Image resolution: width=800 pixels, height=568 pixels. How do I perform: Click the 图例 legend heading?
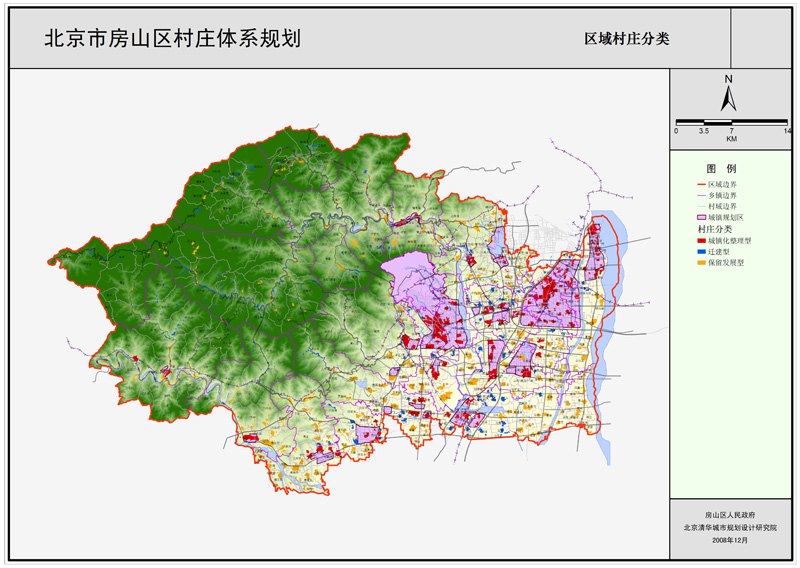pos(721,168)
